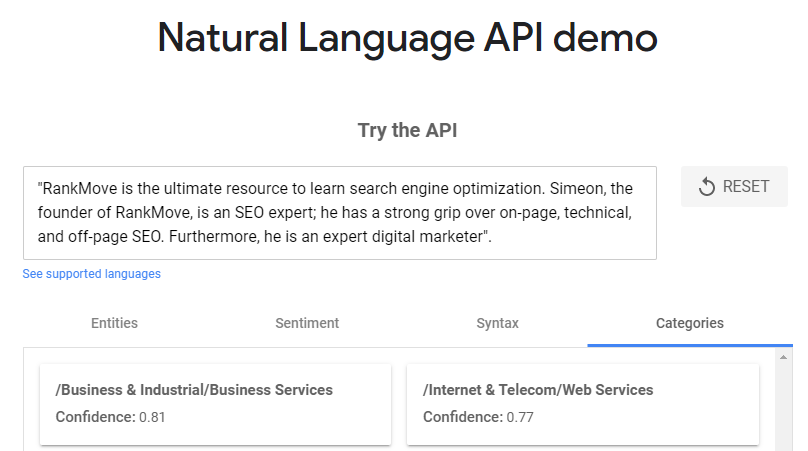Switch to the Sentiment tab
Screen dimensions: 808x451
coord(307,323)
